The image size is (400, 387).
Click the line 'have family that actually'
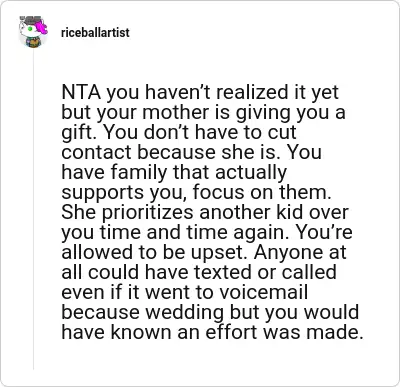click(174, 173)
